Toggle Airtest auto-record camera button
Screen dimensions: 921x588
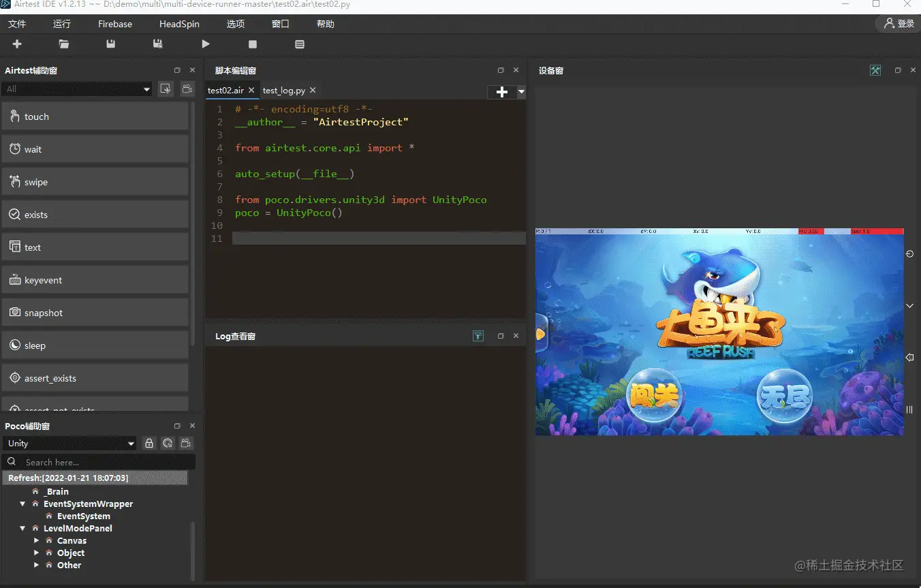coord(186,89)
